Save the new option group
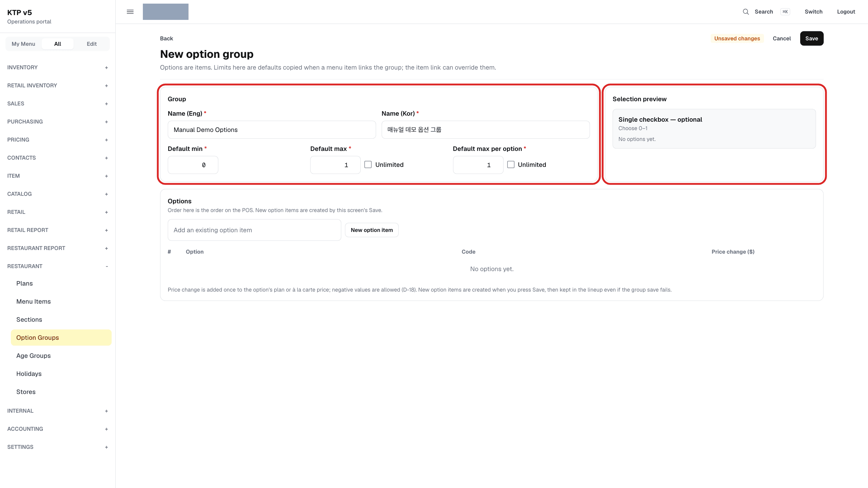The height and width of the screenshot is (488, 868). coord(811,38)
